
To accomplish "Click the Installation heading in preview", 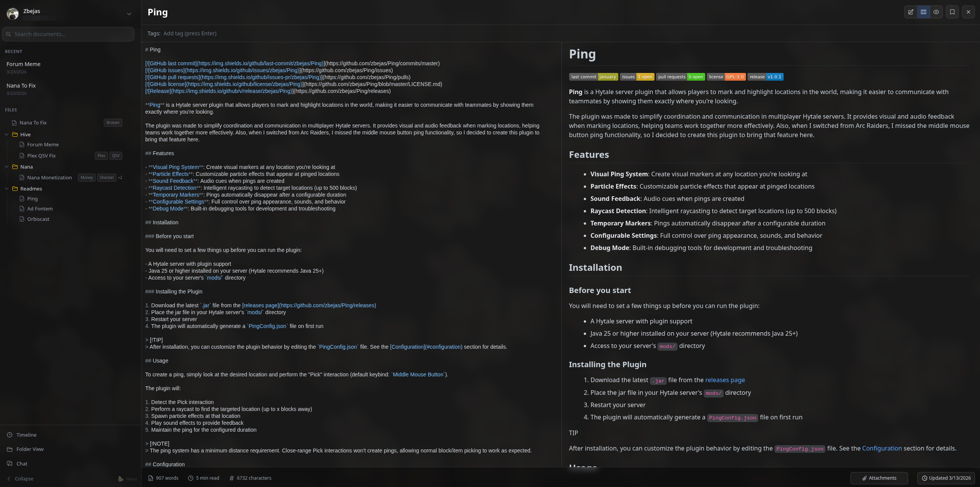I will coord(595,268).
